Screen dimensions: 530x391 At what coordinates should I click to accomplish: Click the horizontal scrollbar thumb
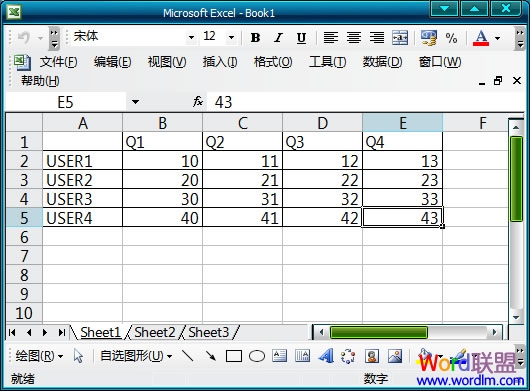379,333
